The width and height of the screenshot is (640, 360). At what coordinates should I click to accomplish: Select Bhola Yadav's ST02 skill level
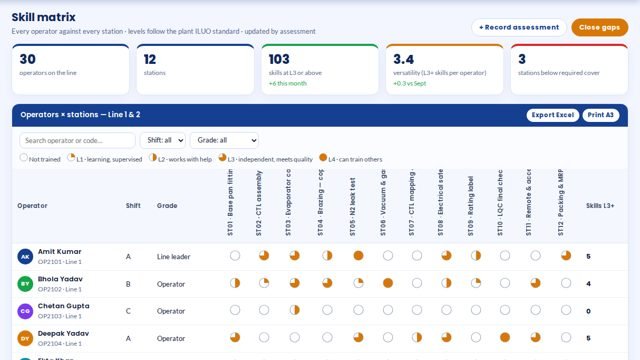click(x=264, y=283)
